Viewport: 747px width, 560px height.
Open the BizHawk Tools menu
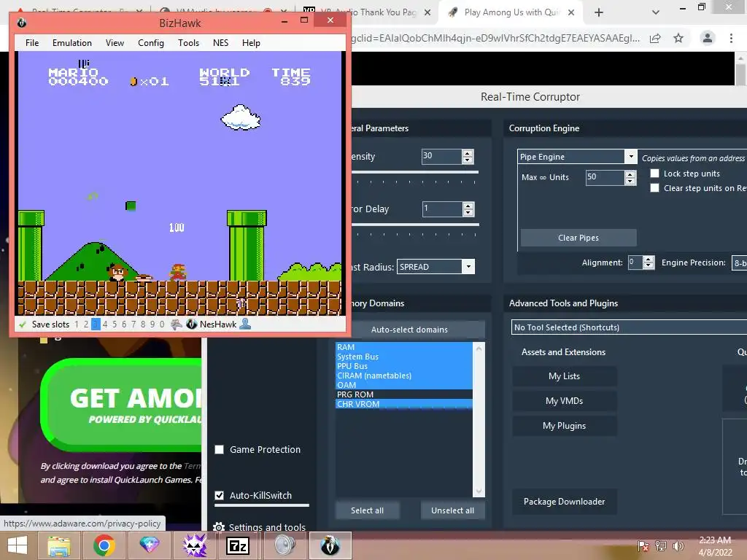[189, 43]
